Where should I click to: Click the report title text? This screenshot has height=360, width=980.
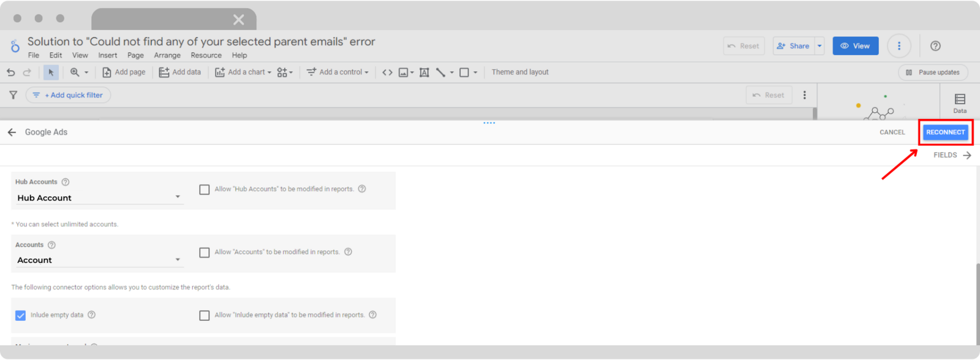[201, 42]
